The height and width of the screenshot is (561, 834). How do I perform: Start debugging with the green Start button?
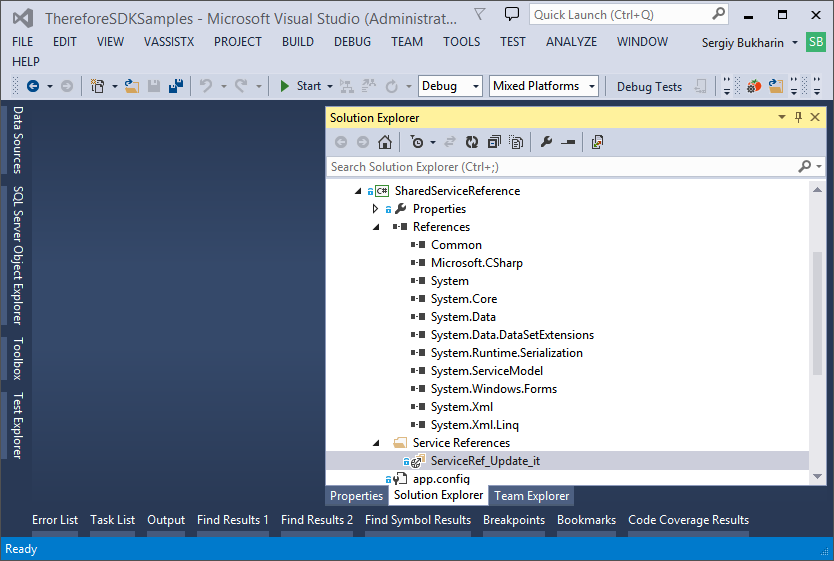click(301, 86)
